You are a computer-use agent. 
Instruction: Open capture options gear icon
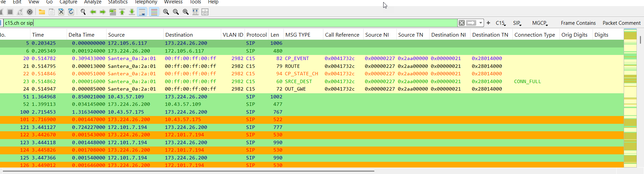tap(30, 12)
